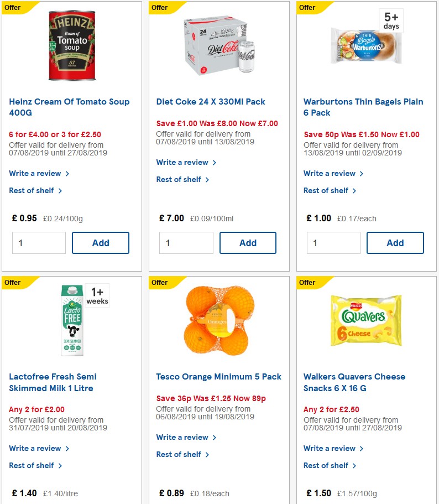Add the Diet Coke pack to basket

(248, 242)
